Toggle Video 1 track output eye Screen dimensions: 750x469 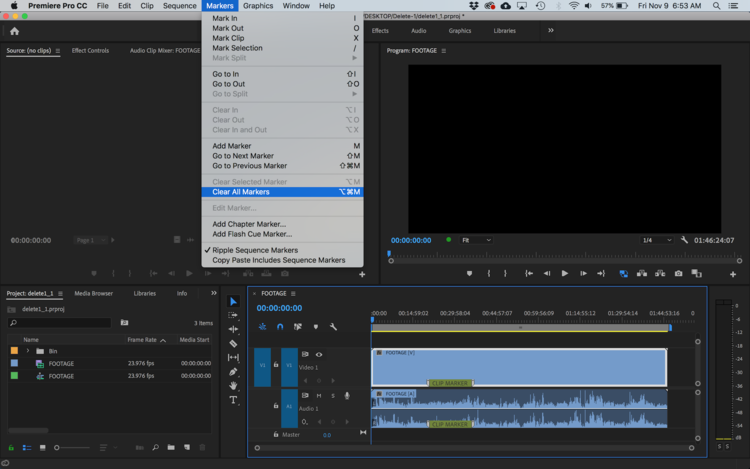click(319, 354)
